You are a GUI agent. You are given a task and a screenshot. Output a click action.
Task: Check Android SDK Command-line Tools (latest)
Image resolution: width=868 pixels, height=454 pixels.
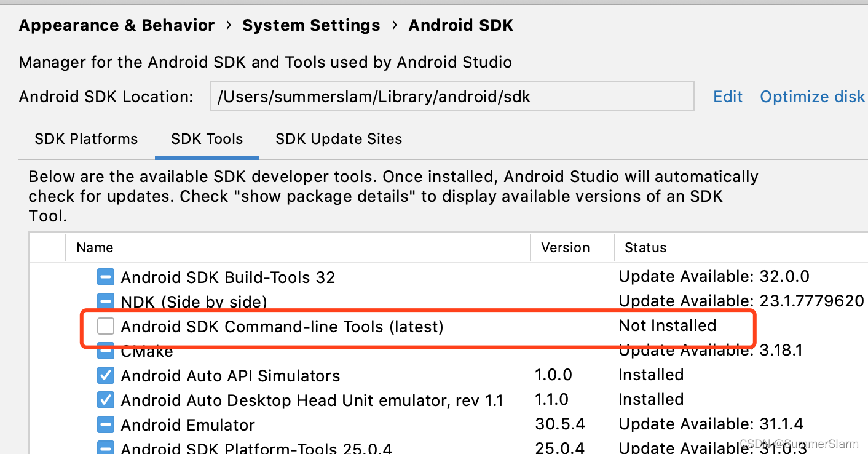[x=106, y=327]
